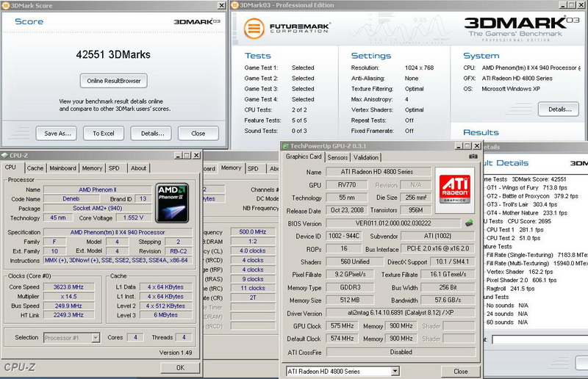Click the Core Voltage value 1.552 V
This screenshot has height=379, width=588.
[133, 218]
